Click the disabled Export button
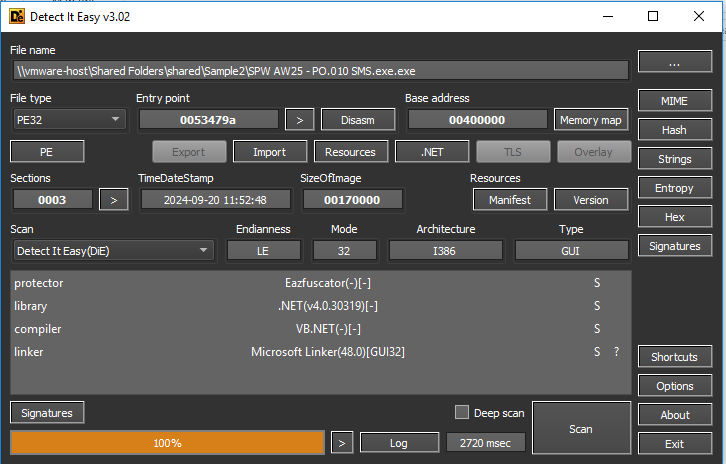726x464 pixels. coord(189,152)
